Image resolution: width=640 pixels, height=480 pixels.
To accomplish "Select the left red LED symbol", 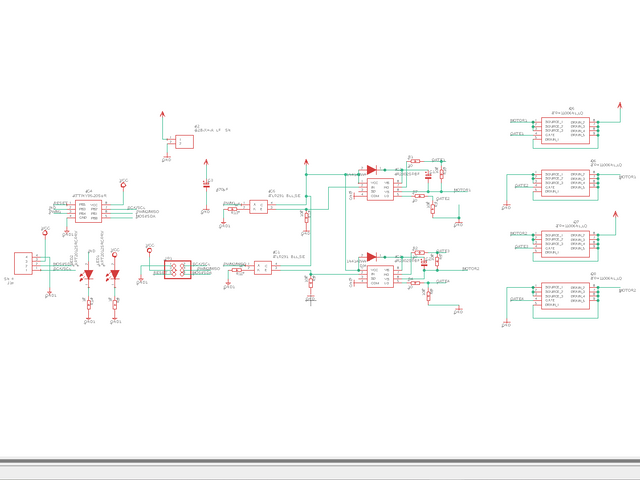I will click(x=89, y=275).
